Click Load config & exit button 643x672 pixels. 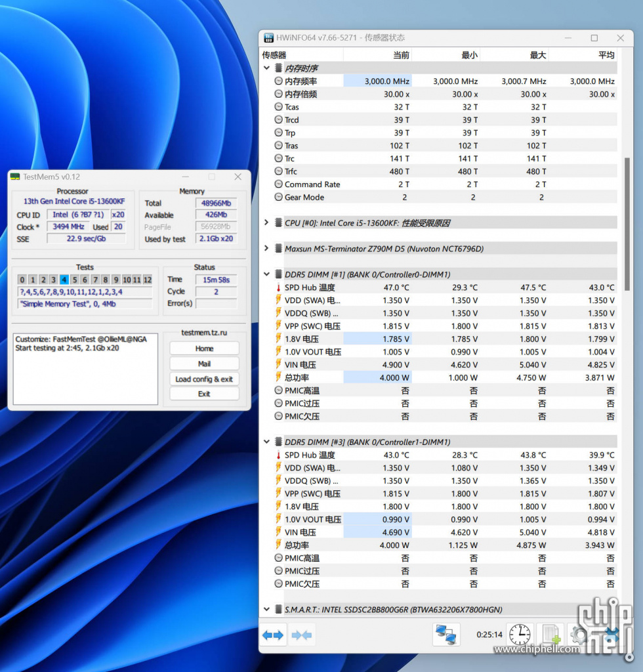click(x=204, y=379)
